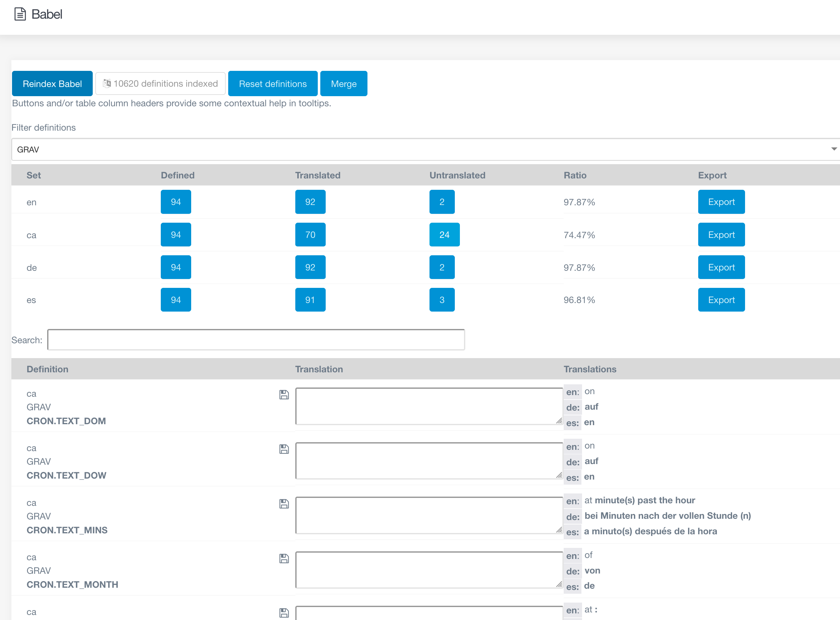Image resolution: width=840 pixels, height=620 pixels.
Task: Click the Merge button
Action: (344, 84)
